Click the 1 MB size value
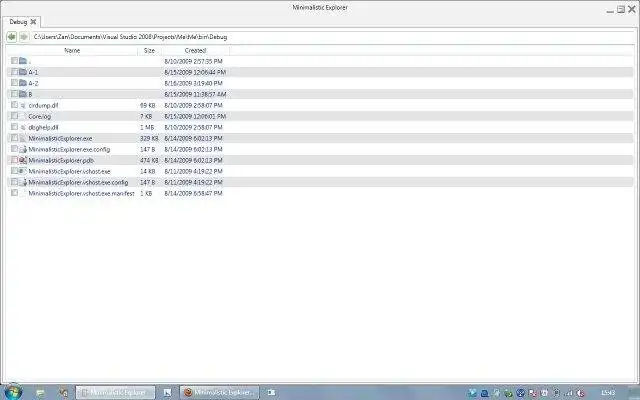This screenshot has height=400, width=640. (x=147, y=127)
